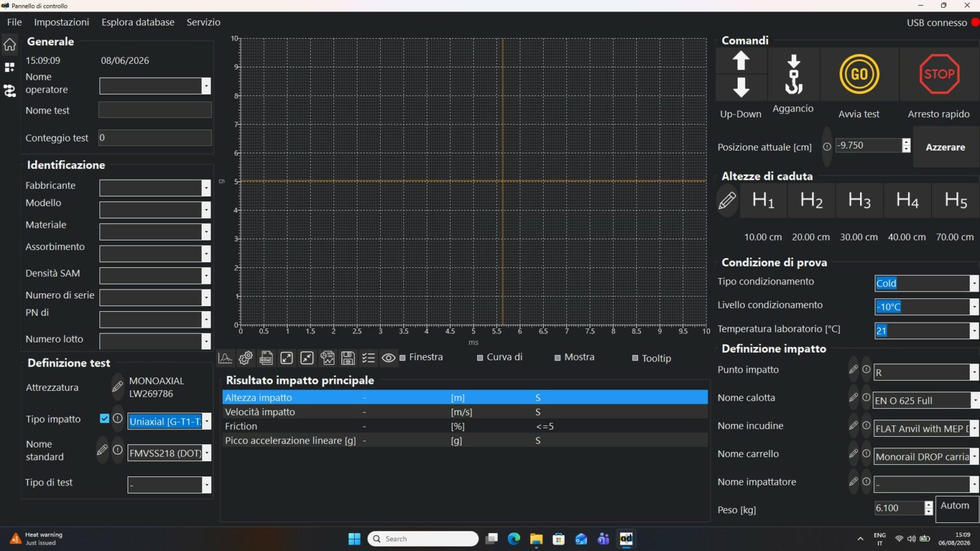Viewport: 980px width, 551px height.
Task: Uncheck the Tipo impatto checkbox
Action: coord(105,418)
